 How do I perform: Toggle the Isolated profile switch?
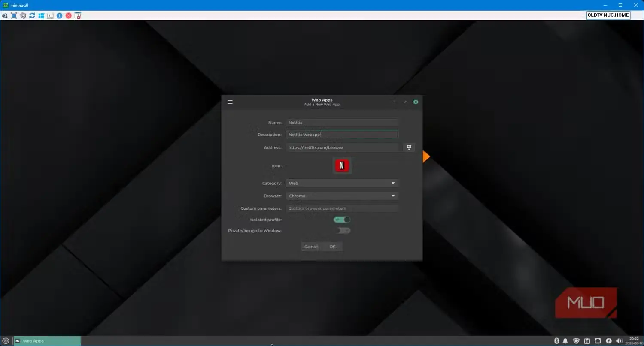point(342,220)
